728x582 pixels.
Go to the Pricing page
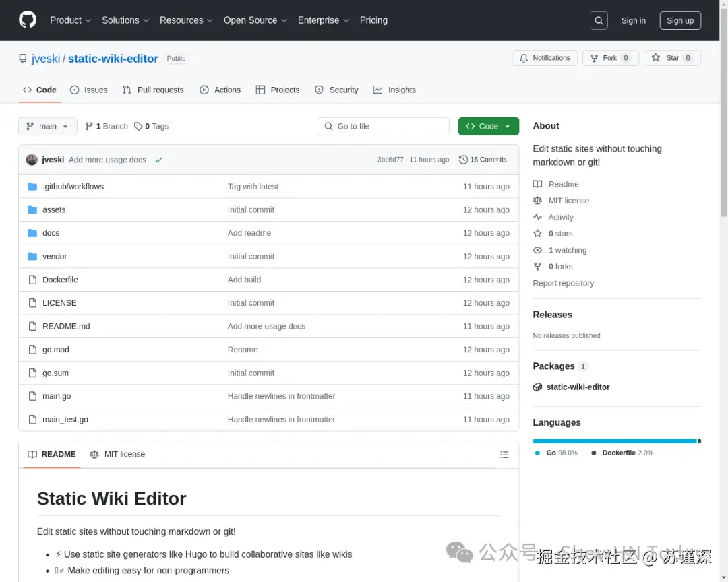click(x=373, y=20)
